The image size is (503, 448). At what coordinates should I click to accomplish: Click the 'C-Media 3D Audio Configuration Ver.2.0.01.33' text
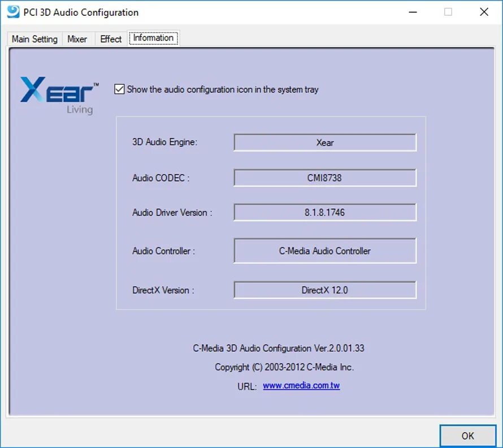(279, 348)
